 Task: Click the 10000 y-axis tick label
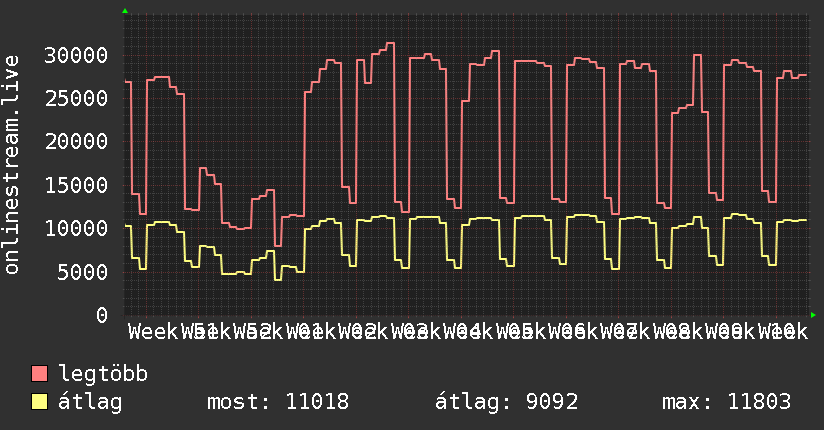pos(76,228)
